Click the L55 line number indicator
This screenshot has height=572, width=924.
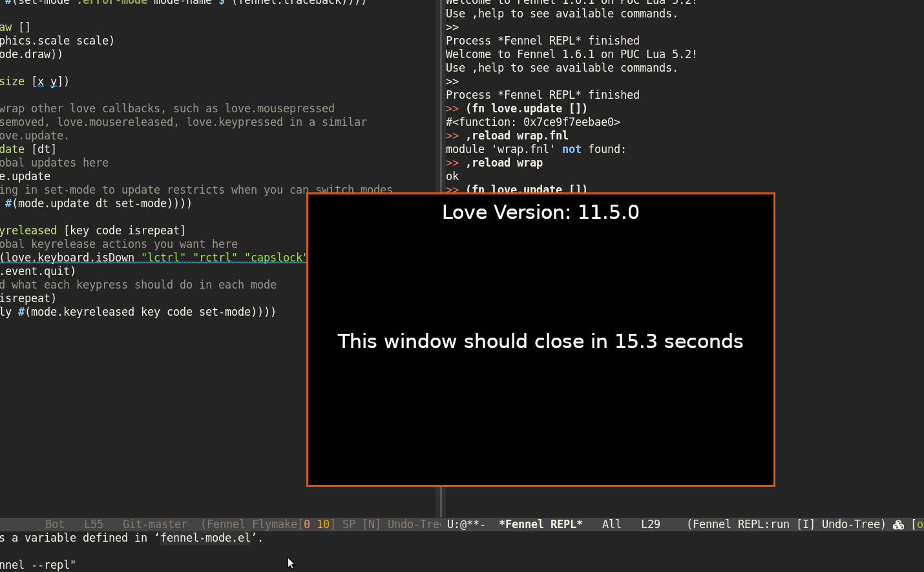point(94,524)
